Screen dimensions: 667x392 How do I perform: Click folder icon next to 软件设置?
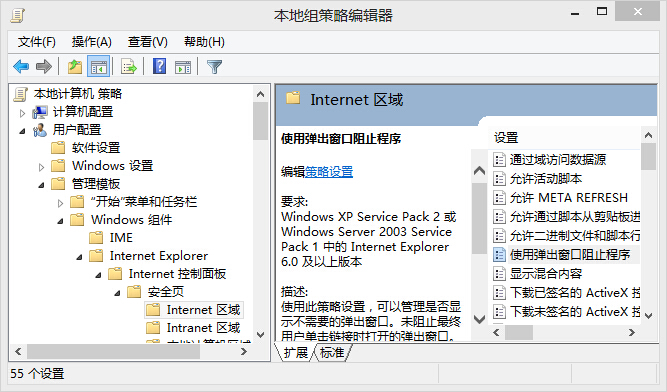point(58,148)
